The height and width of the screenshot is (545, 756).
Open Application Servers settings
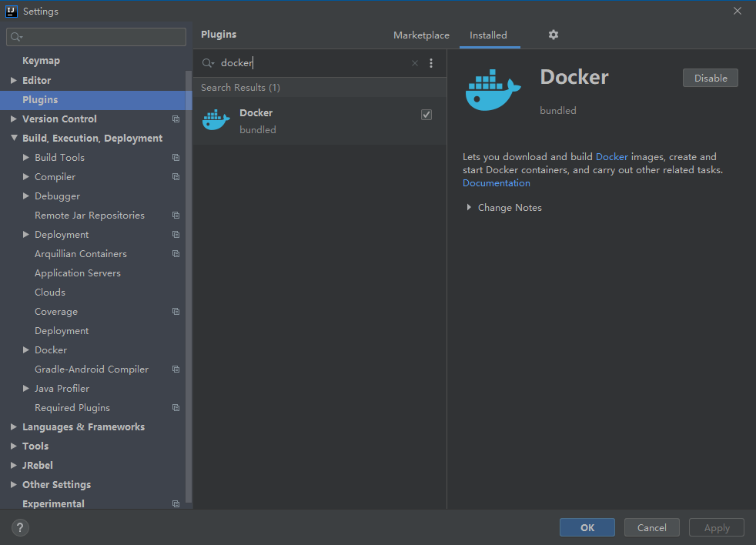pyautogui.click(x=78, y=273)
